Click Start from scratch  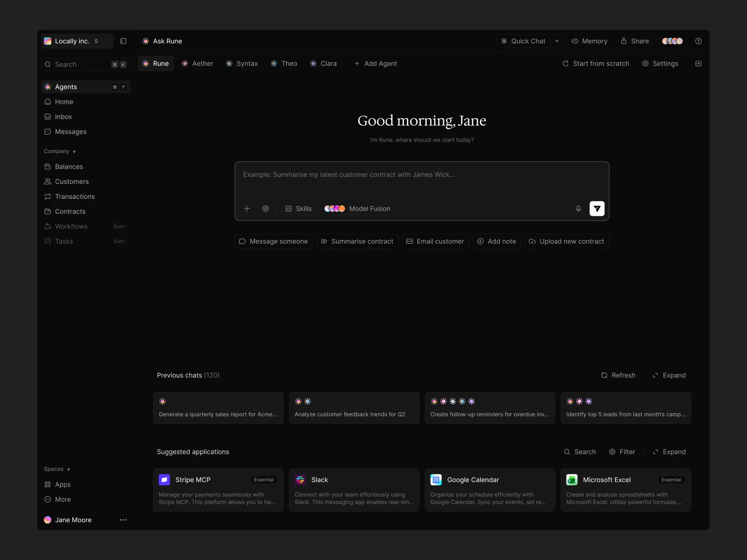tap(596, 63)
